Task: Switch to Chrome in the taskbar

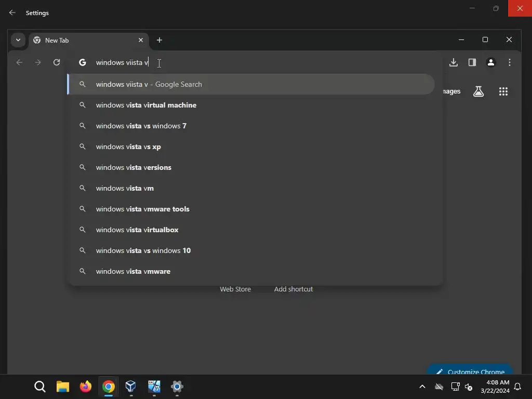Action: click(x=109, y=387)
